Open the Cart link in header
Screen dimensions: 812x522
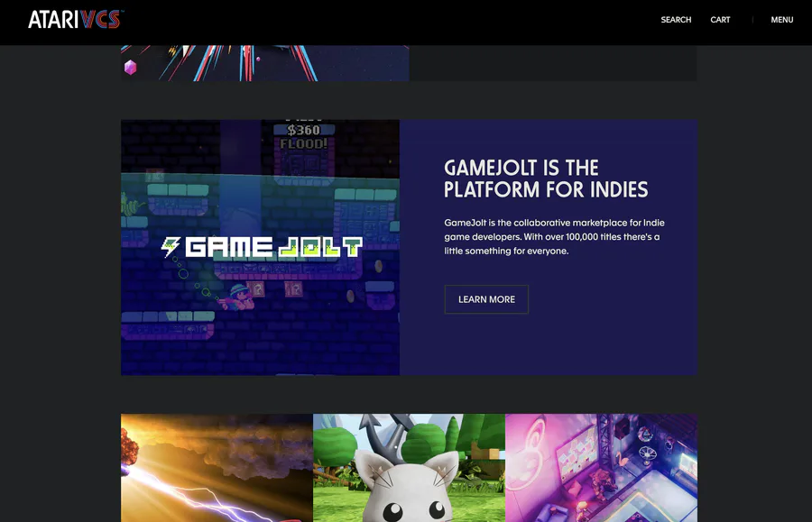(720, 20)
